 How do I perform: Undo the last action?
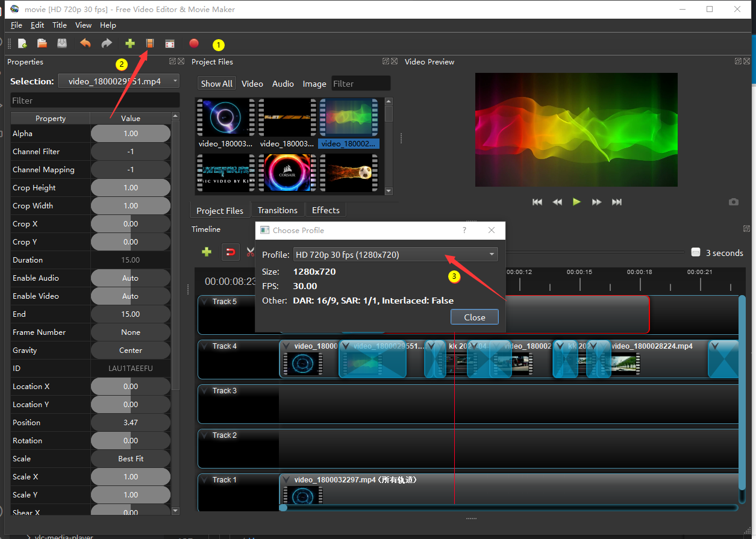tap(86, 43)
